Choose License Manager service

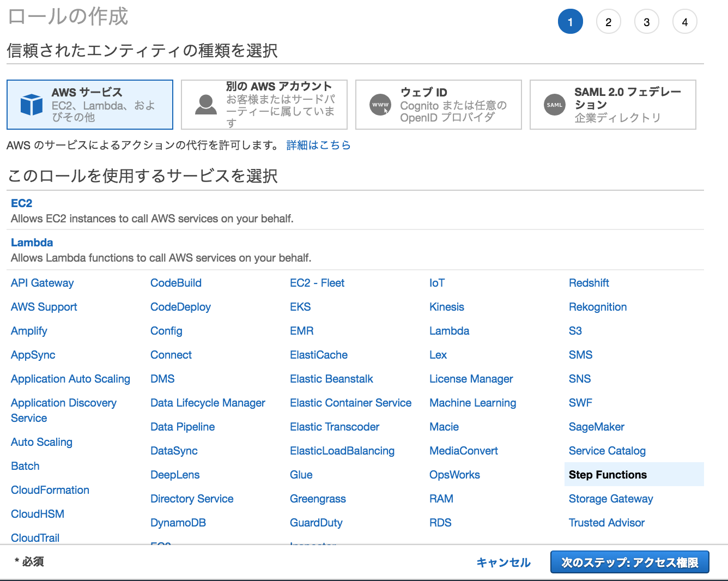(x=471, y=379)
